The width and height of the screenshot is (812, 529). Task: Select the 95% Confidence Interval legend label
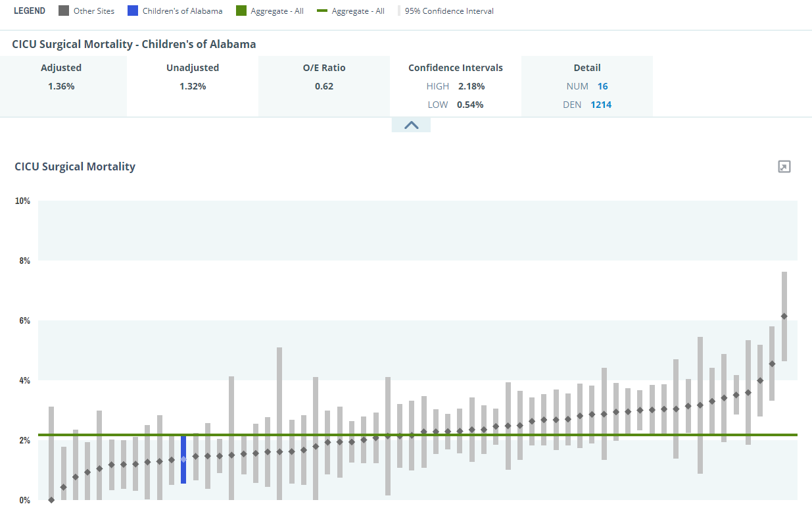[449, 11]
